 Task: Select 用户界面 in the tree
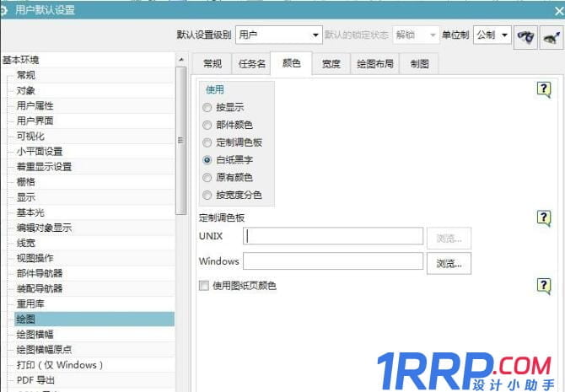coord(35,121)
